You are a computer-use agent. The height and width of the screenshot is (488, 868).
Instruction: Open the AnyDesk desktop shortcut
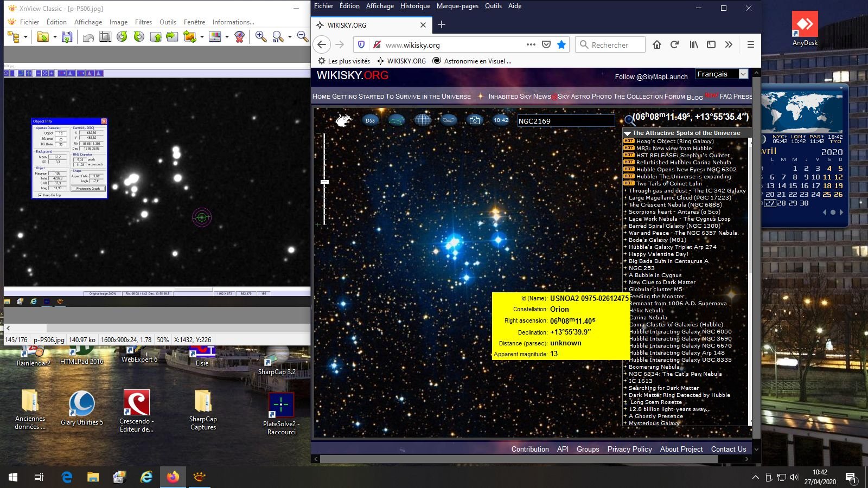coord(805,29)
